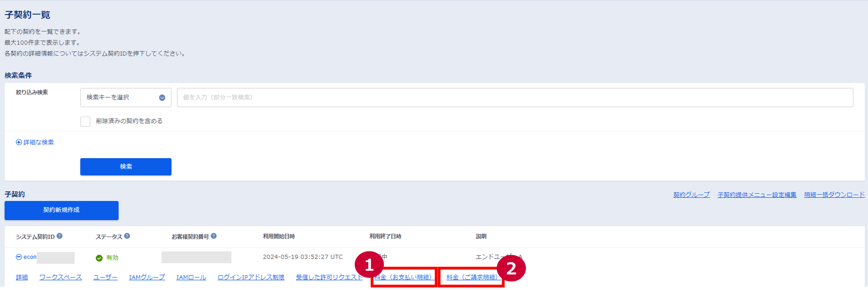Click help icon beside システム契約ID header
This screenshot has width=868, height=290.
(60, 236)
